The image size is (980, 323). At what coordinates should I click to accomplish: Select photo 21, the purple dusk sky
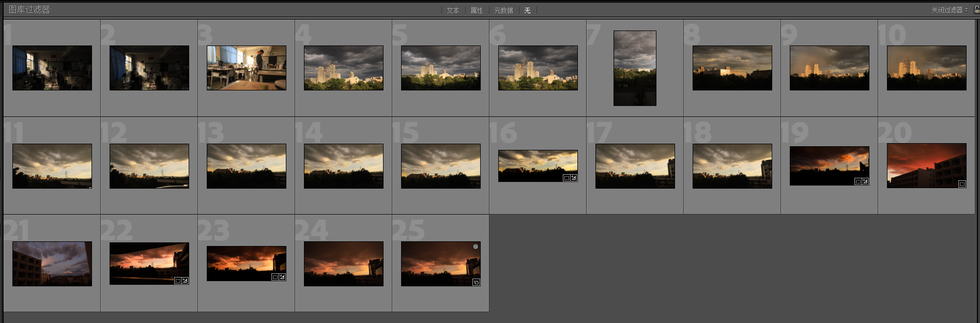coord(52,264)
